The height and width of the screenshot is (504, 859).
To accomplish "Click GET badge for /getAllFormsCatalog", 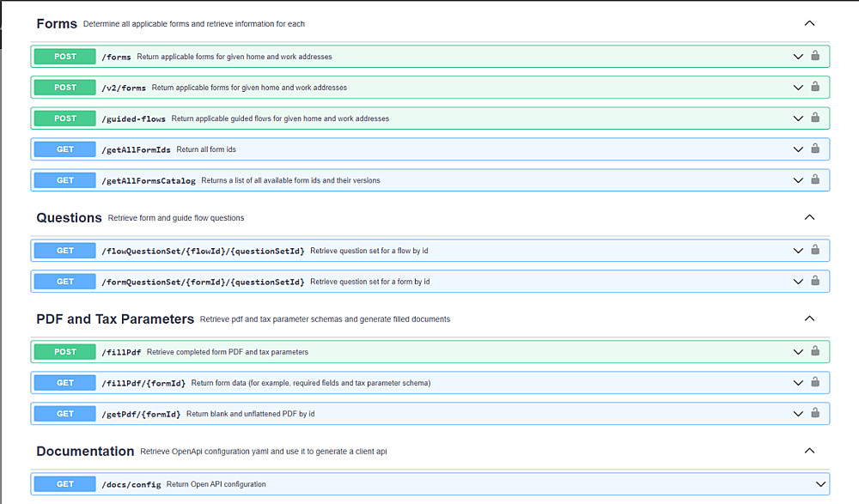I will tap(65, 180).
